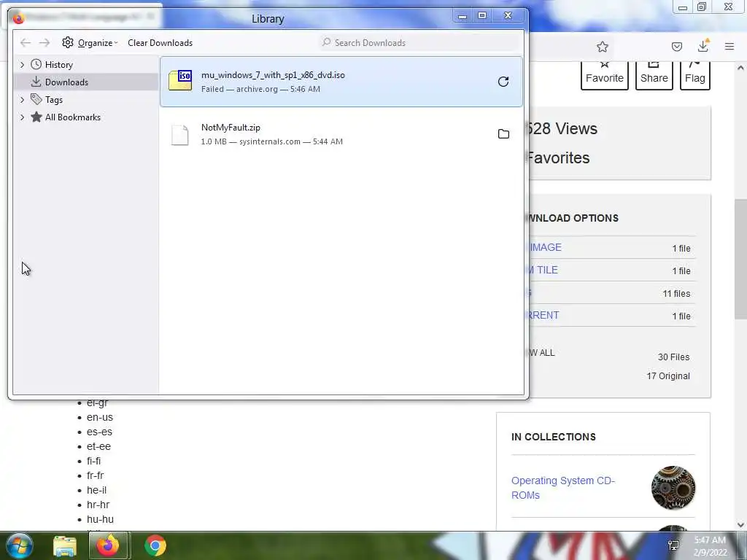Go forward in the Library window
This screenshot has width=747, height=560.
pos(44,43)
